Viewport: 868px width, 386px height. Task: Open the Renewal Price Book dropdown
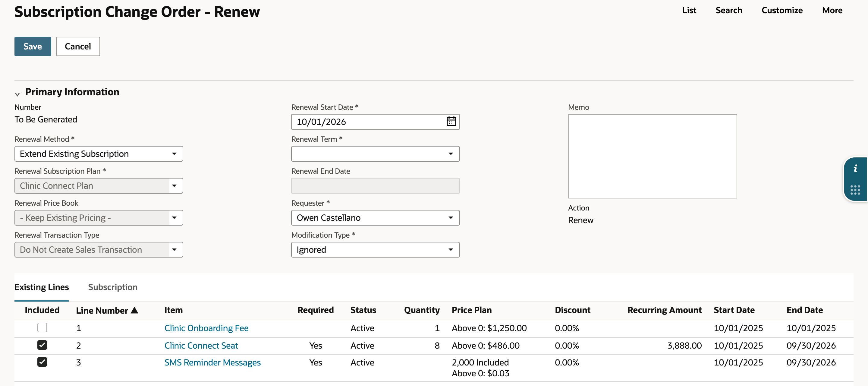(x=99, y=218)
